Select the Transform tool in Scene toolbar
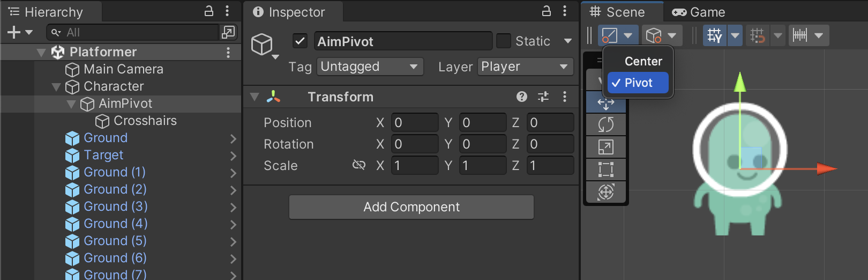 [606, 191]
